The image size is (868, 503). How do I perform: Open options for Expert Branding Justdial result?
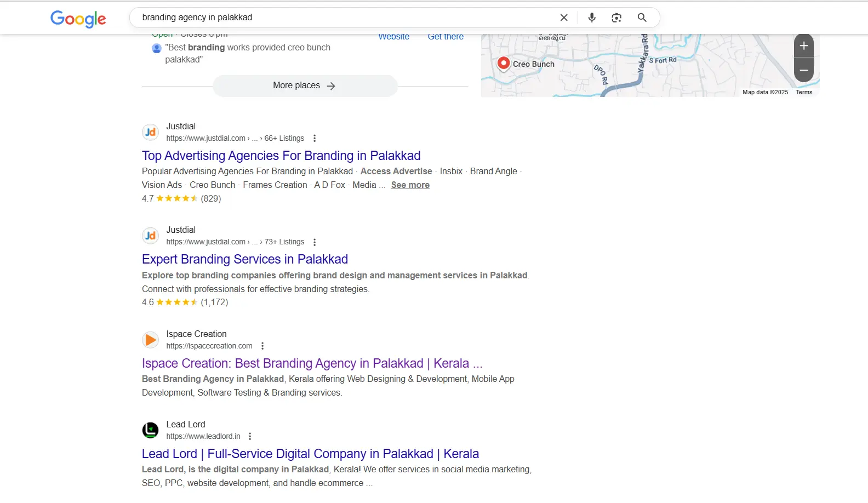(315, 242)
